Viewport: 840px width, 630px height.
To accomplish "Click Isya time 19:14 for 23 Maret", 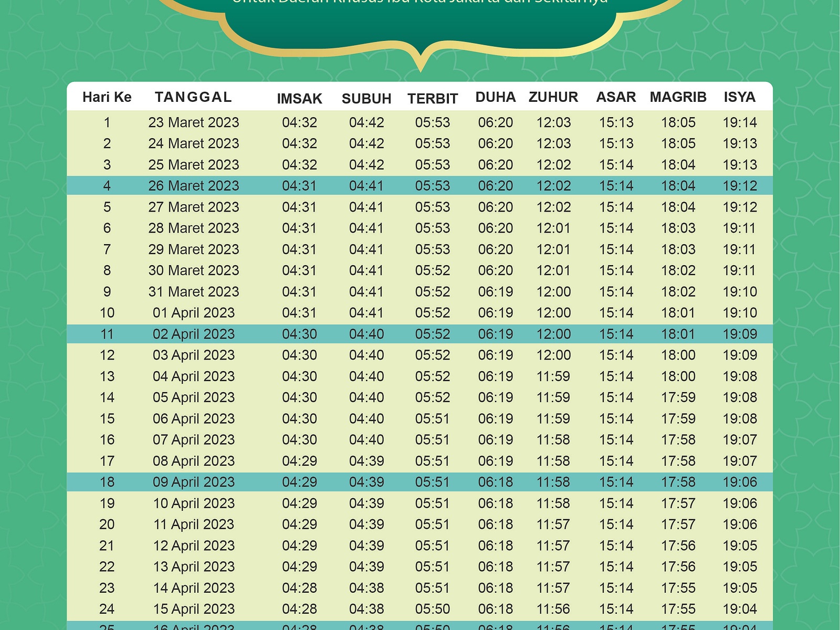I will [740, 122].
